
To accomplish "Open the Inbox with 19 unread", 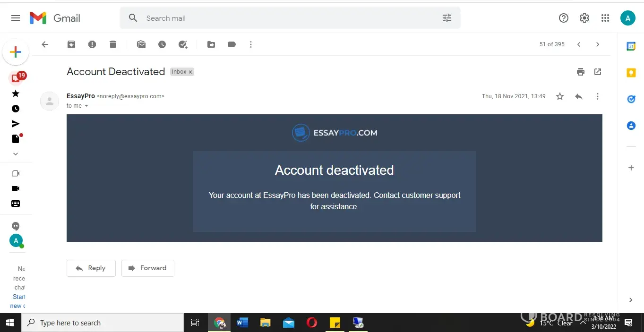I will click(16, 78).
